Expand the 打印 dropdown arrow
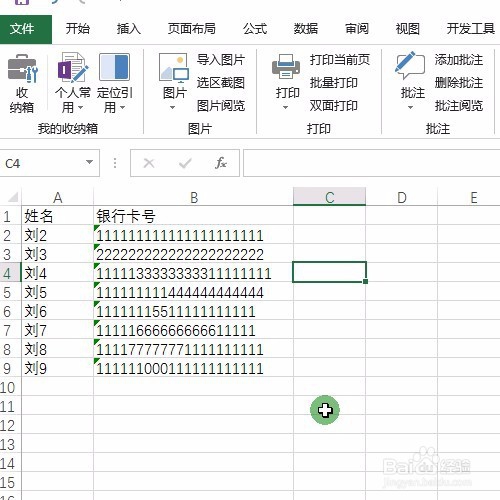Image resolution: width=500 pixels, height=500 pixels. [x=285, y=108]
